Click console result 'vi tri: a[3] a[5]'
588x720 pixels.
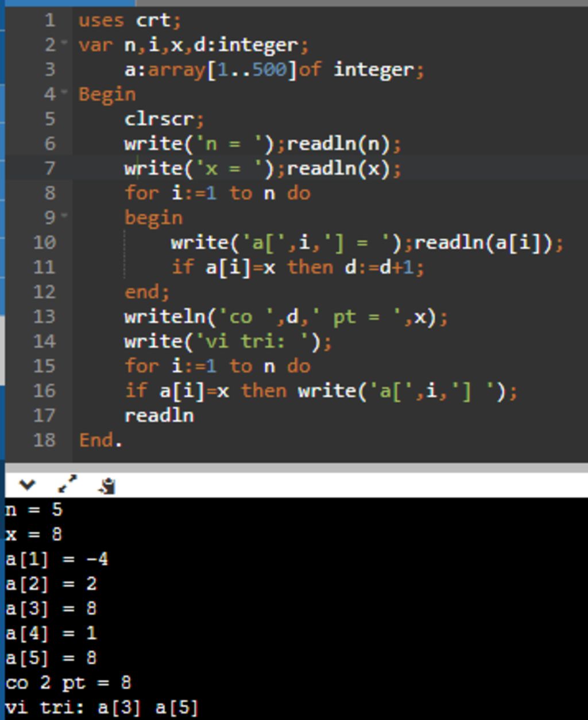tap(102, 707)
